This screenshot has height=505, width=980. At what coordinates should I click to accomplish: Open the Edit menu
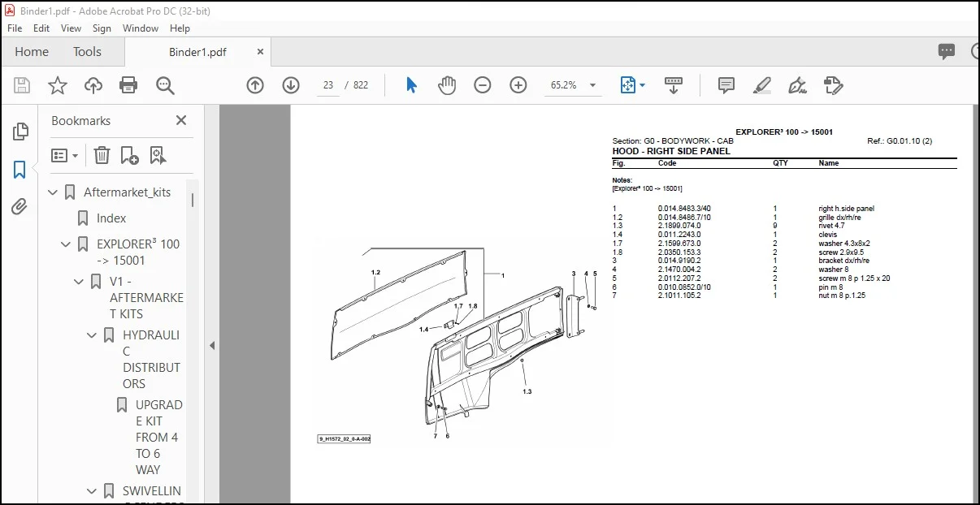point(41,28)
